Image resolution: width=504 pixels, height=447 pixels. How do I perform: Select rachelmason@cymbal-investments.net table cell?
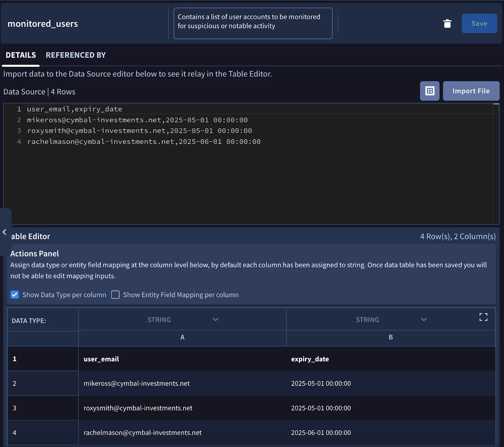tap(182, 433)
